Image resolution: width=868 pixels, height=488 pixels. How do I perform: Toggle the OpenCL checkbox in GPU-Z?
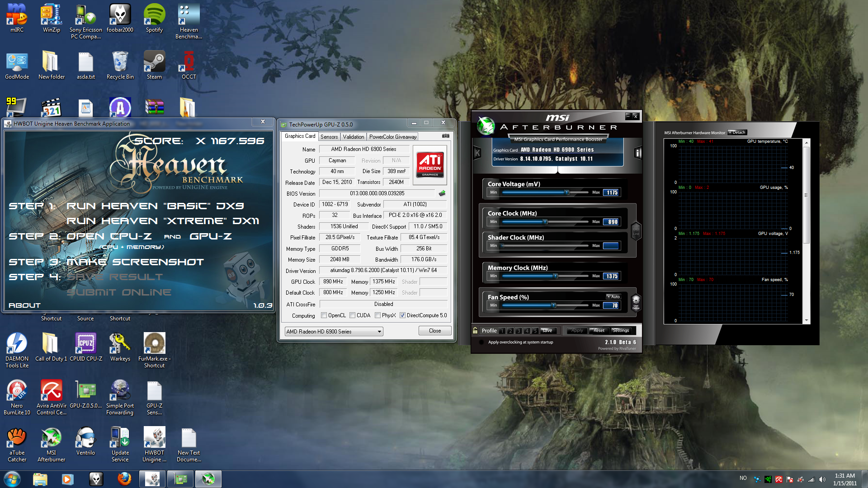(324, 315)
